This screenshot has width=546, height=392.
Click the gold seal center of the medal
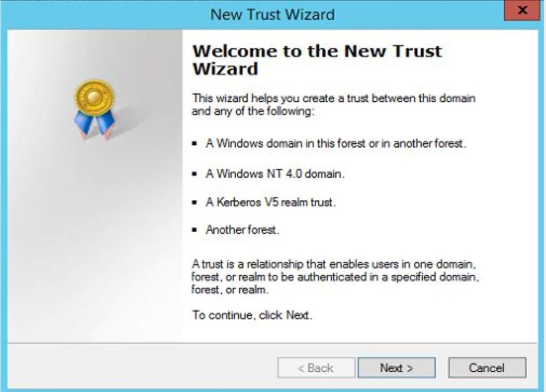coord(94,97)
